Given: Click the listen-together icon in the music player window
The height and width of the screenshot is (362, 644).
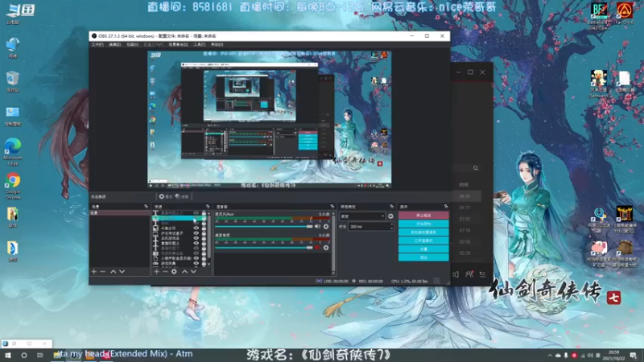Looking at the screenshot, I should coord(469,274).
